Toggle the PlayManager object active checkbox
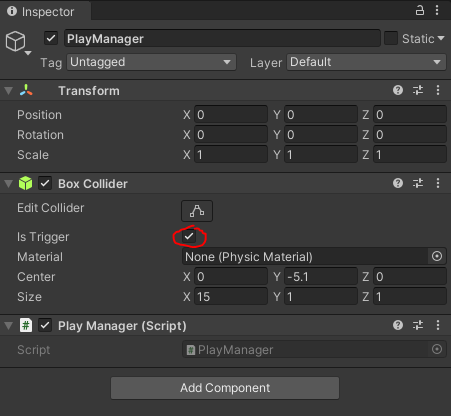Image resolution: width=451 pixels, height=416 pixels. coord(51,38)
